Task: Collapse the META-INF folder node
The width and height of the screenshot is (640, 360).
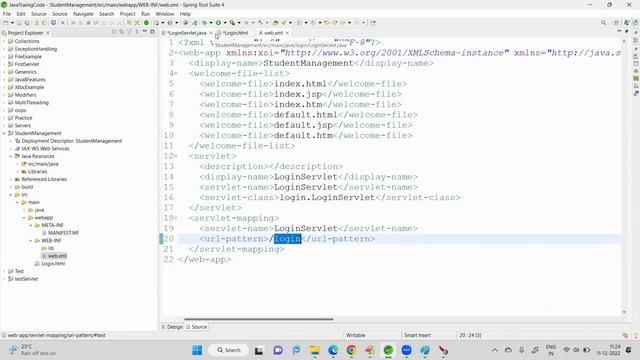Action: point(31,225)
